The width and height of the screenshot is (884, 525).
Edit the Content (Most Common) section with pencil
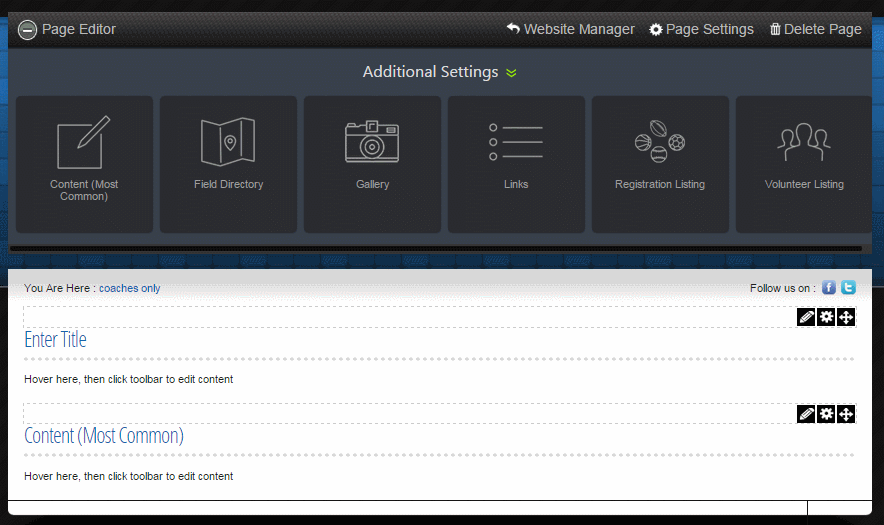pos(807,414)
